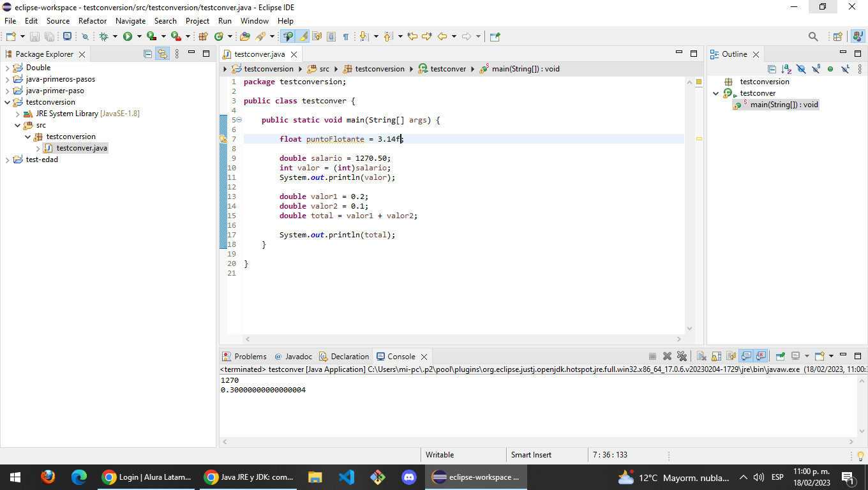The image size is (868, 490).
Task: Open the Navigate menu
Action: (130, 21)
